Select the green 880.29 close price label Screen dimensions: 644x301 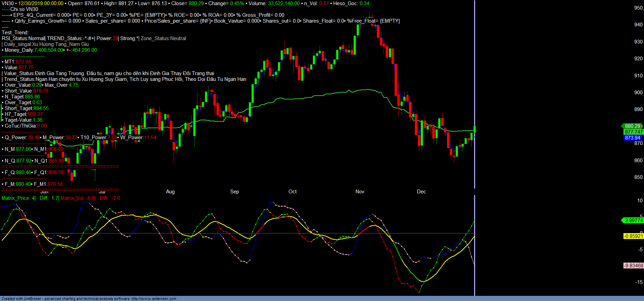tap(632, 126)
